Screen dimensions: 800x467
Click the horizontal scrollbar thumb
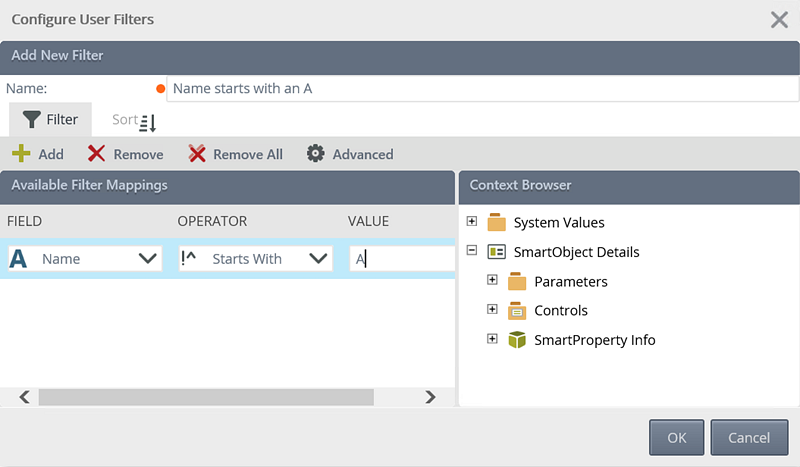pos(206,397)
